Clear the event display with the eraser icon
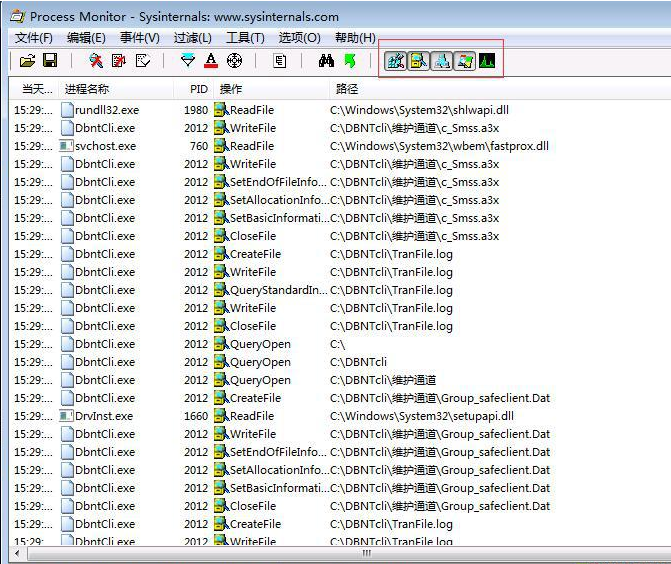Image resolution: width=671 pixels, height=564 pixels. tap(143, 61)
